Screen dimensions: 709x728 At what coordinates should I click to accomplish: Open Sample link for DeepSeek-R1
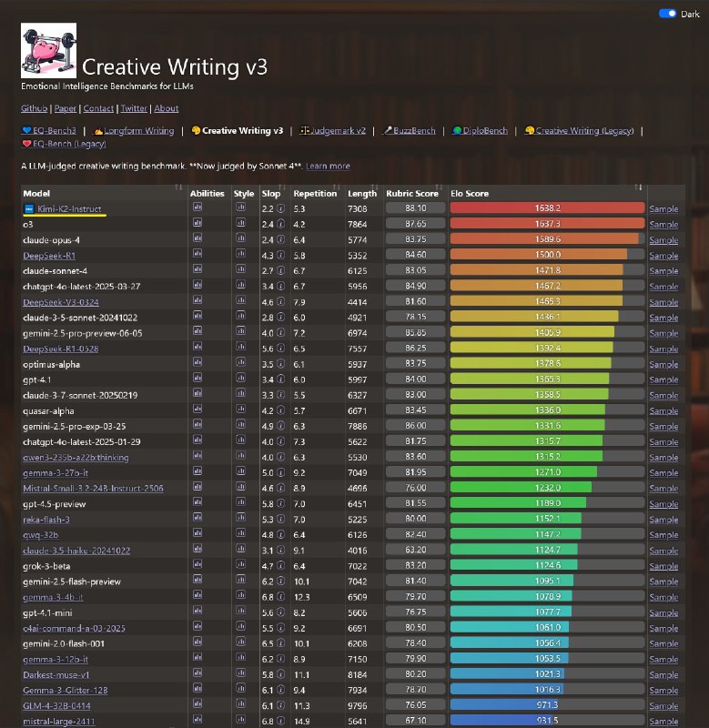[x=663, y=256]
